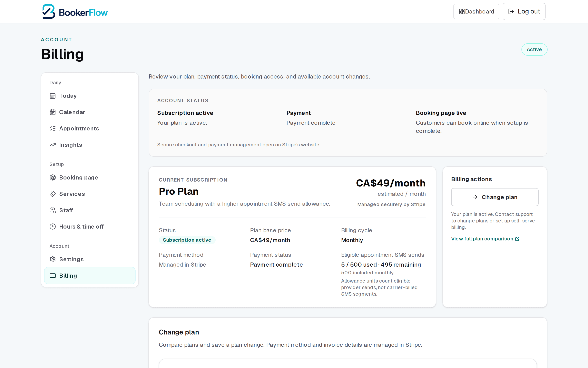Go to Appointments in the sidebar
This screenshot has width=588, height=368.
[x=90, y=128]
